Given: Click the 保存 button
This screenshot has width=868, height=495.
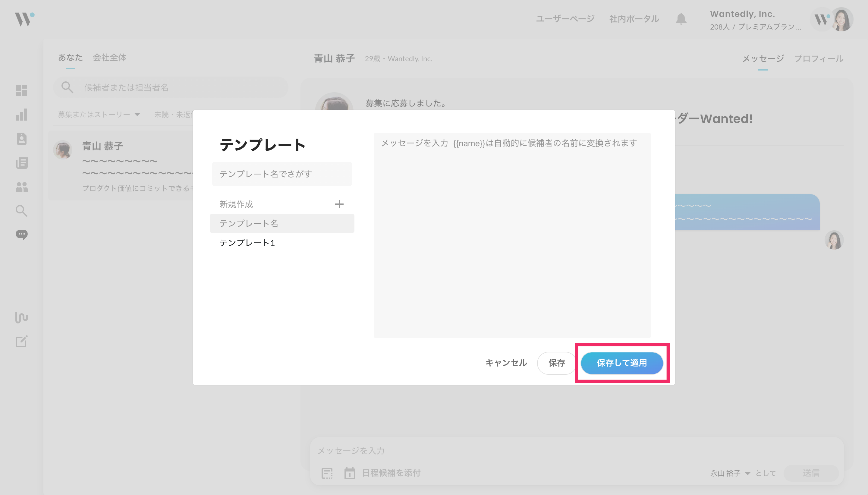Looking at the screenshot, I should tap(556, 363).
